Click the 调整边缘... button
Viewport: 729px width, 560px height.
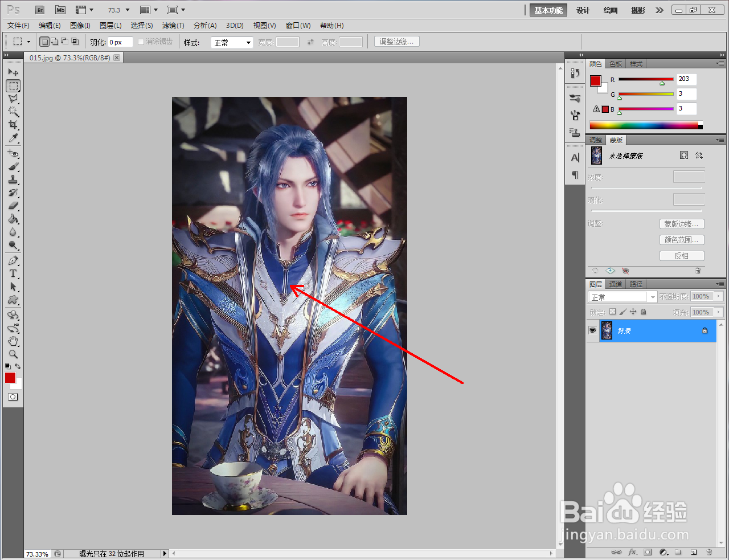pos(397,42)
